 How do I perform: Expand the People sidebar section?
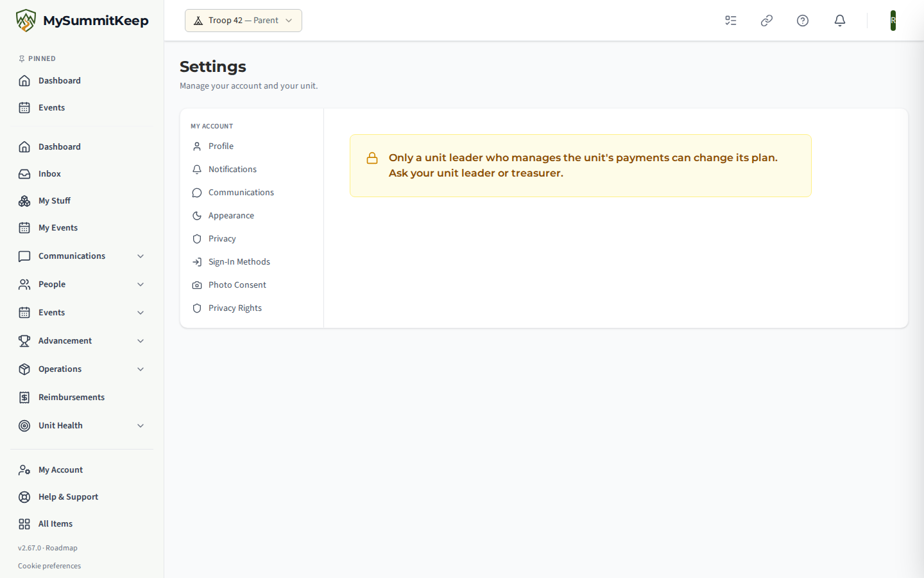82,285
